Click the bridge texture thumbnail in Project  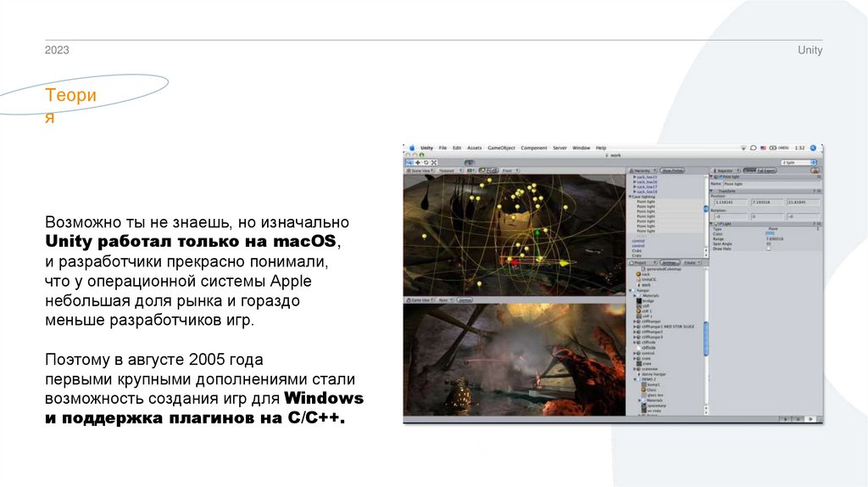[639, 301]
